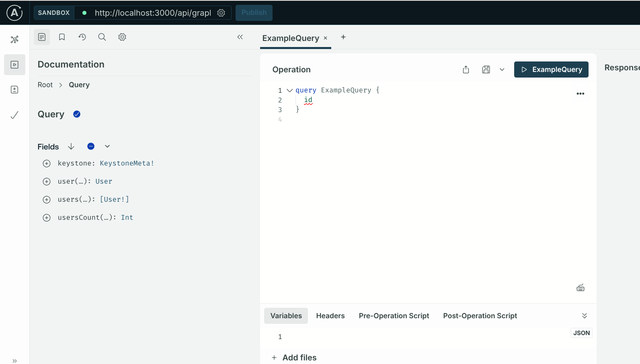
Task: Collapse the query block on line 1
Action: click(289, 90)
